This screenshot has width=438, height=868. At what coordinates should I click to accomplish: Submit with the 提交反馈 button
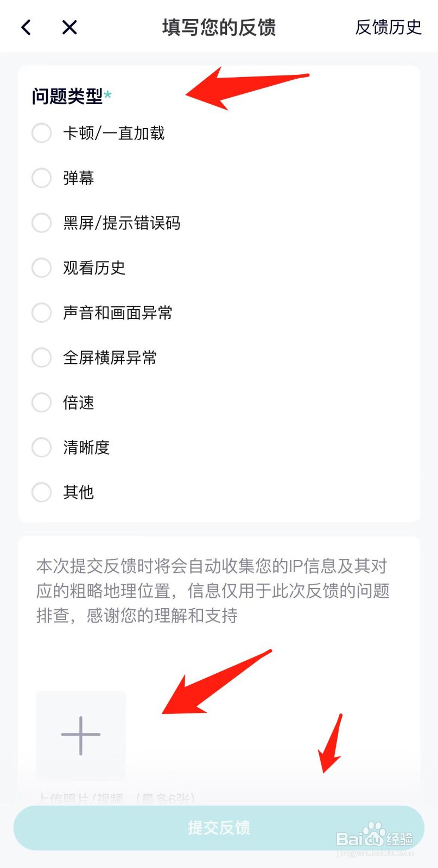click(x=219, y=828)
